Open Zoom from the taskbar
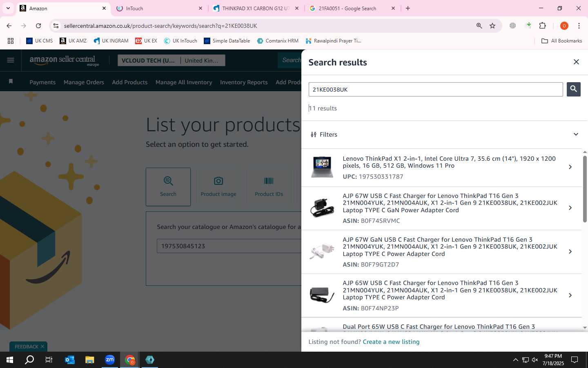Viewport: 588px width, 368px height. 110,360
